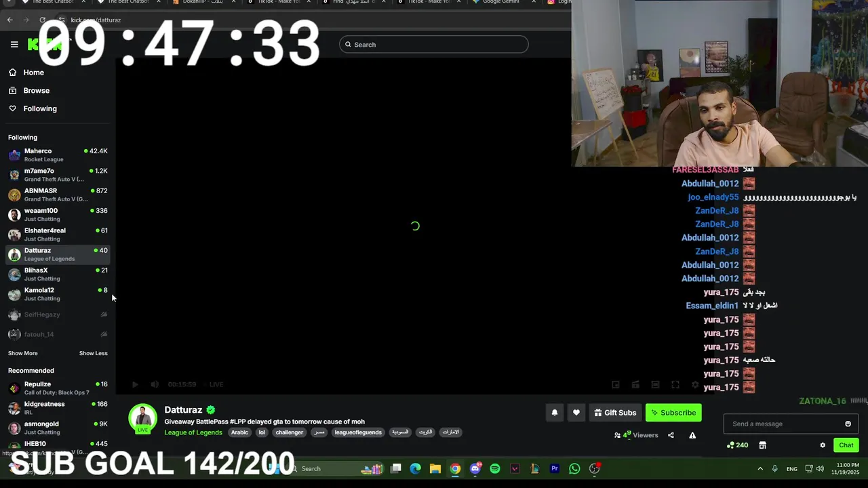
Task: Open Maherco's Rocket League channel
Action: point(58,155)
